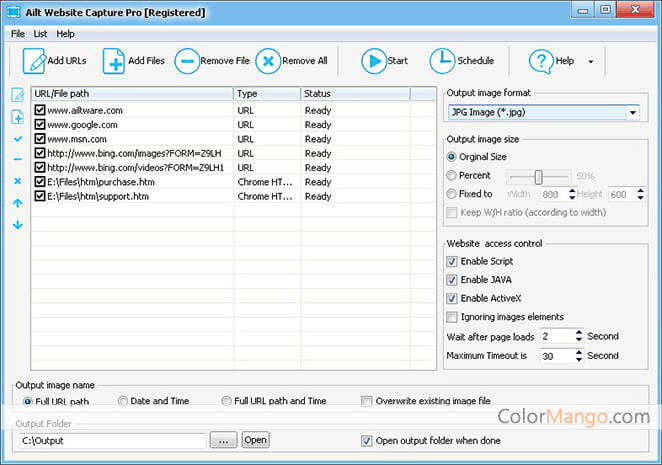Increase Wait after page loads seconds
Viewport: 662px width, 465px height.
point(579,333)
